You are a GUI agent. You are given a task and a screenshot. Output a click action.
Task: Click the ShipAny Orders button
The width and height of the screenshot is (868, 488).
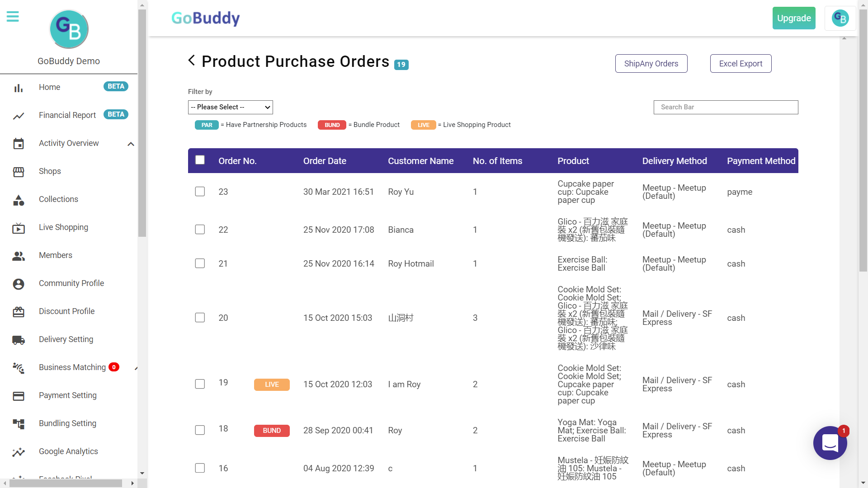pos(651,64)
